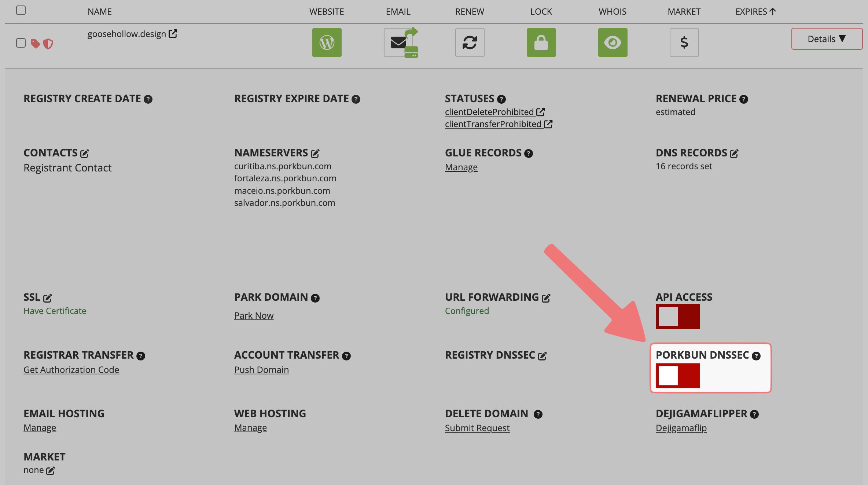Click the WHOIS privacy eye icon

pyautogui.click(x=613, y=42)
